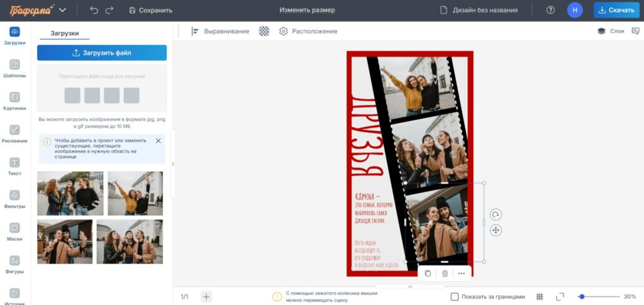The height and width of the screenshot is (305, 644).
Task: Open more options three-dots menu
Action: [x=461, y=274]
